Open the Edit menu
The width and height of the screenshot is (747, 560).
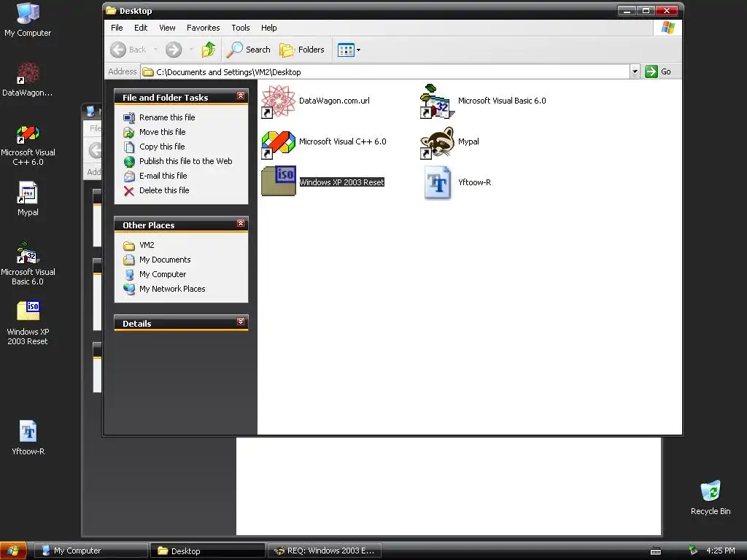(141, 28)
